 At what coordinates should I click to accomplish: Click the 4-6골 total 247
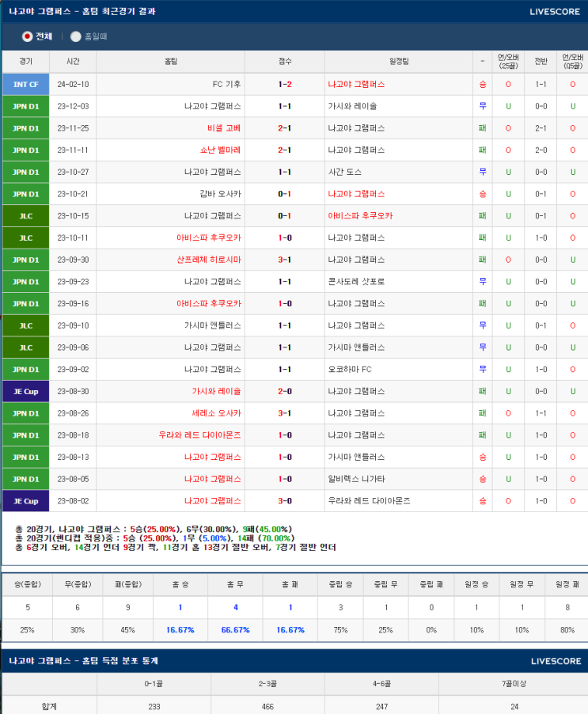381,707
